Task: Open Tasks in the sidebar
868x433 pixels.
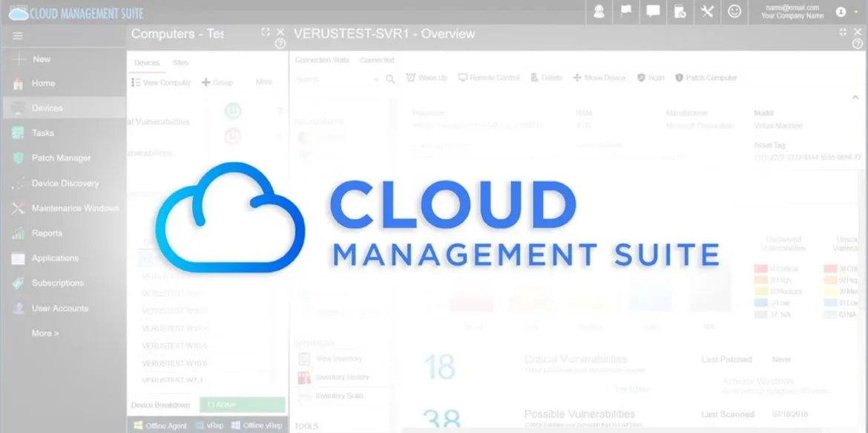Action: pyautogui.click(x=42, y=133)
